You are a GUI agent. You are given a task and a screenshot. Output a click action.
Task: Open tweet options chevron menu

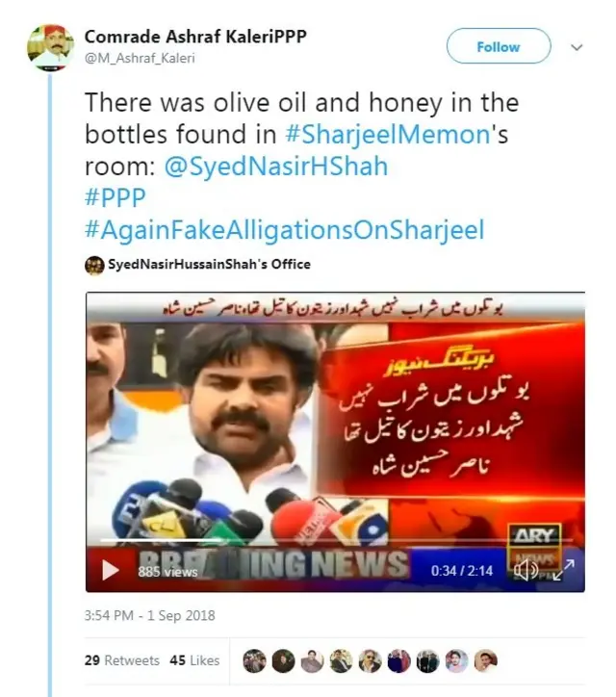click(577, 46)
